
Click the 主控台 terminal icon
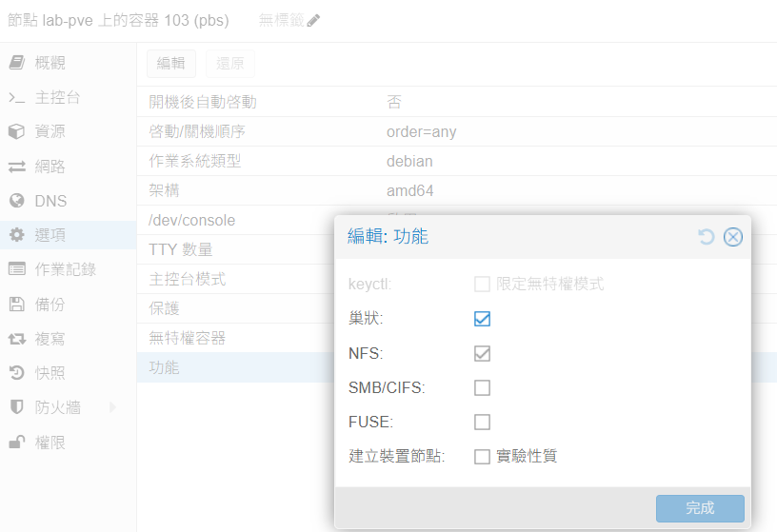pyautogui.click(x=16, y=98)
